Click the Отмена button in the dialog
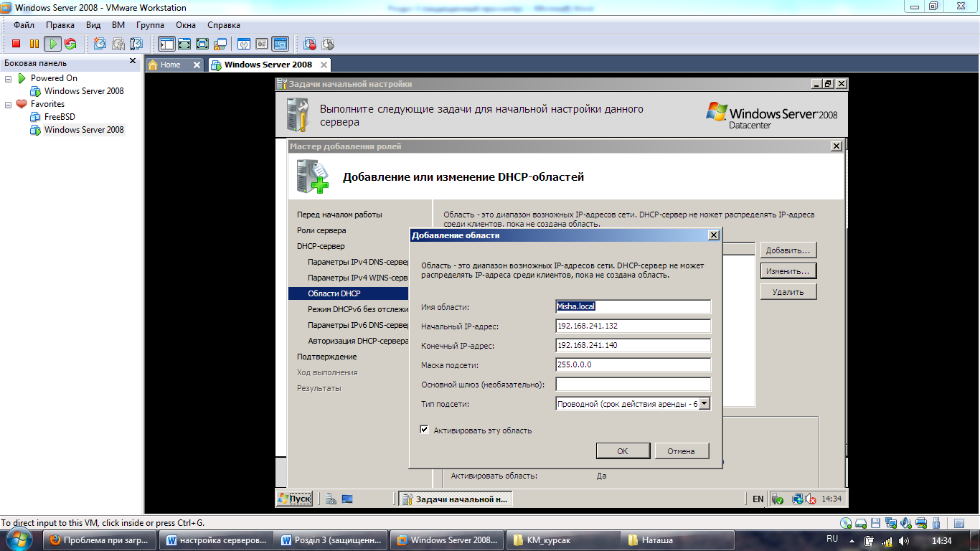 [x=682, y=451]
